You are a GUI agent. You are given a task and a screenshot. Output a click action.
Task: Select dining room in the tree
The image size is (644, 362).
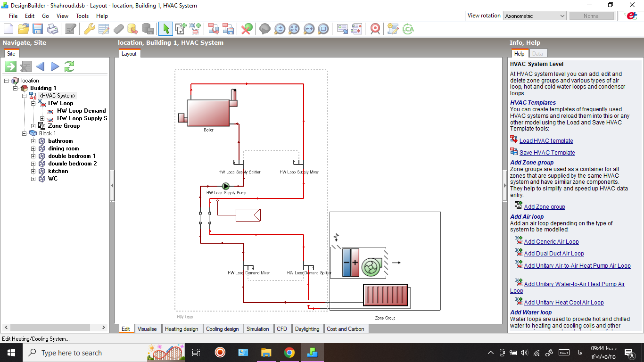63,148
